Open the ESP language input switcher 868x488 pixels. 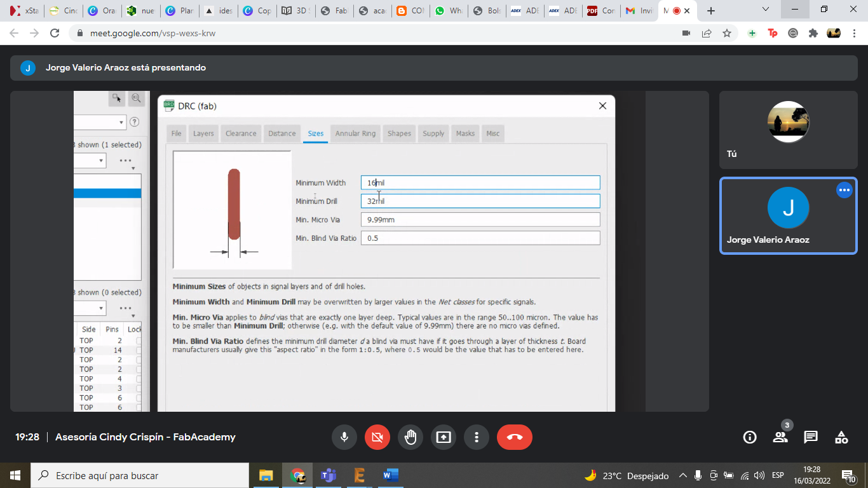click(778, 475)
